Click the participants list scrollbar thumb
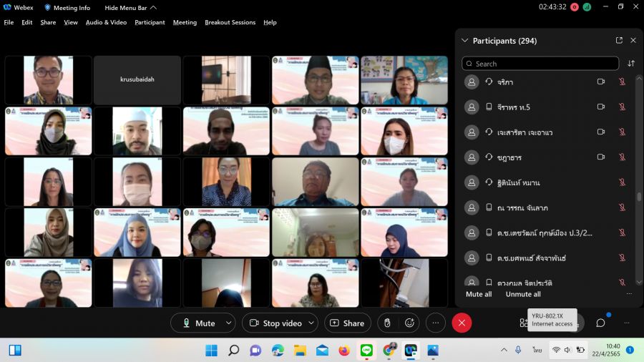The width and height of the screenshot is (644, 362). pyautogui.click(x=638, y=197)
